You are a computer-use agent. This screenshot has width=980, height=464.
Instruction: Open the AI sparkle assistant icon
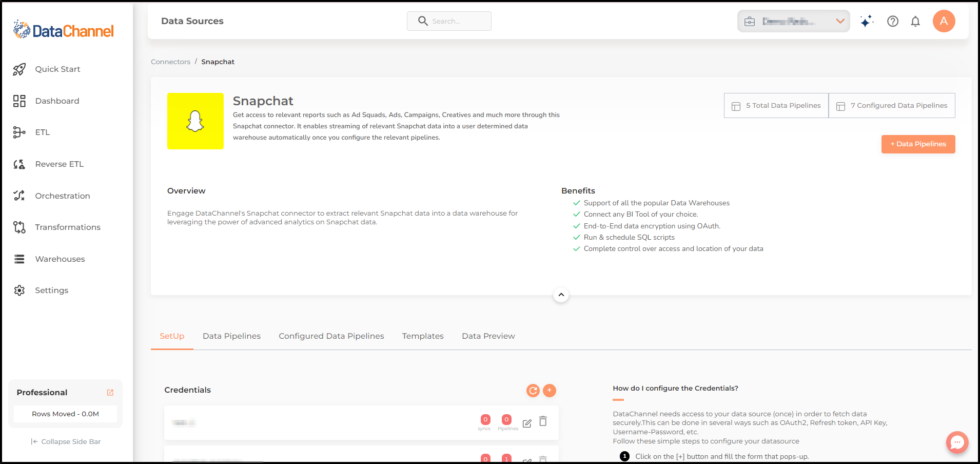point(867,21)
